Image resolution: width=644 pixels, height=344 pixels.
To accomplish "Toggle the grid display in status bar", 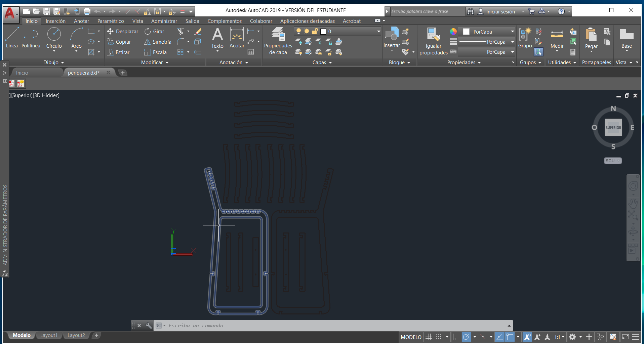I will click(x=429, y=337).
